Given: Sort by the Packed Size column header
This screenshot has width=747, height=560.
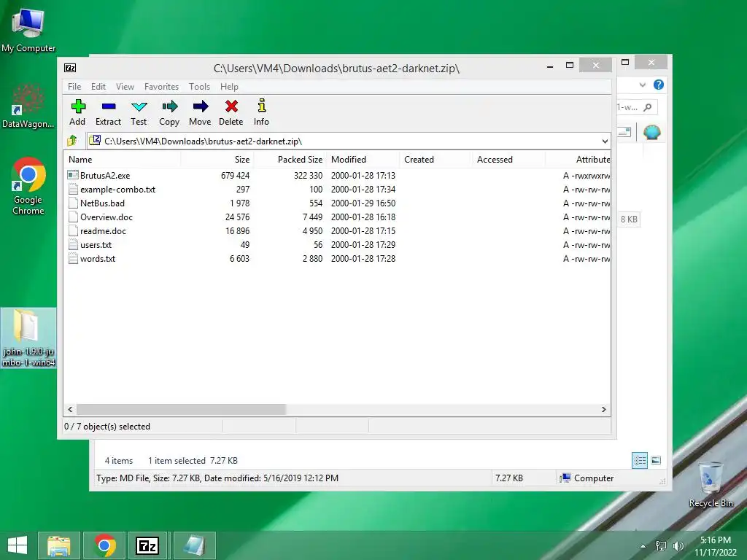Looking at the screenshot, I should [290, 160].
